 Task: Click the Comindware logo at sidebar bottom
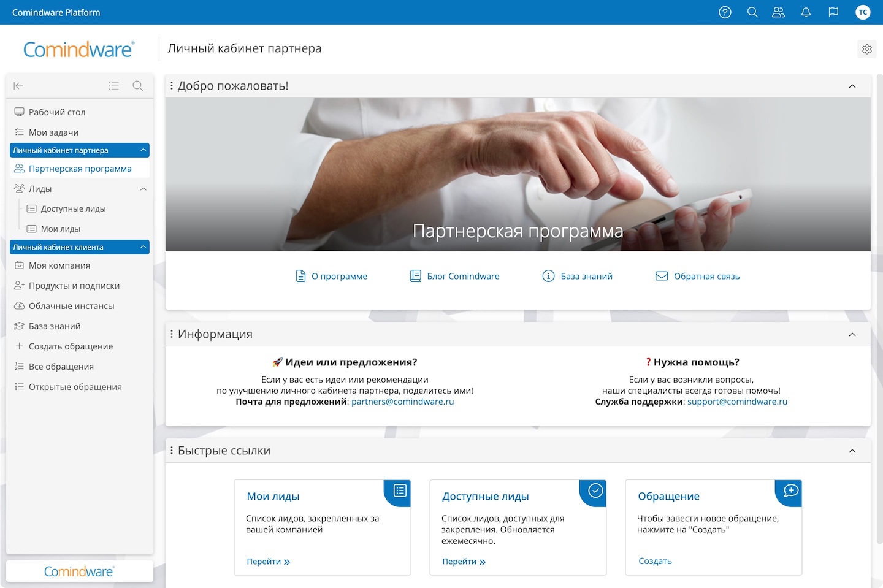pyautogui.click(x=79, y=571)
